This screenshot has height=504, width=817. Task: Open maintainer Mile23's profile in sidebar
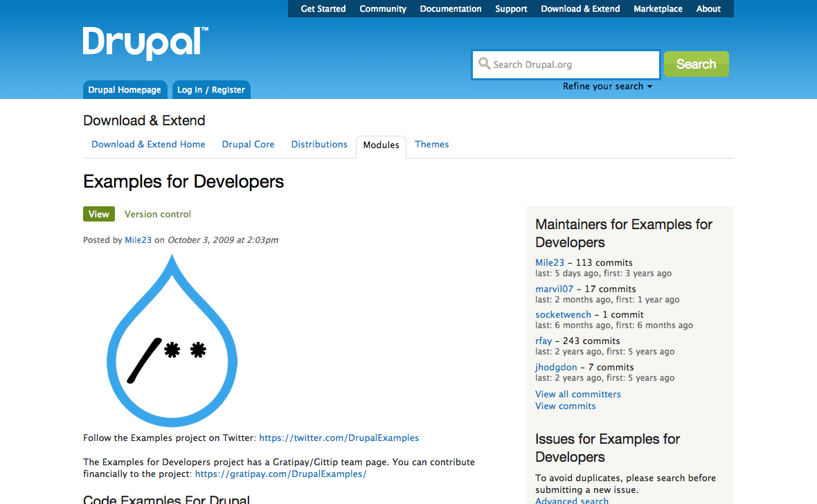coord(550,262)
